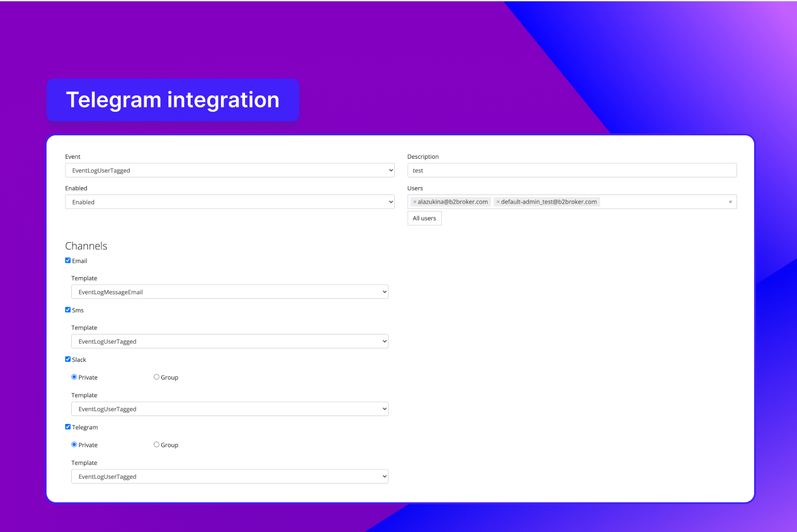This screenshot has height=532, width=797.
Task: Remove alazukina@b2broker.com tag from Users
Action: [415, 202]
